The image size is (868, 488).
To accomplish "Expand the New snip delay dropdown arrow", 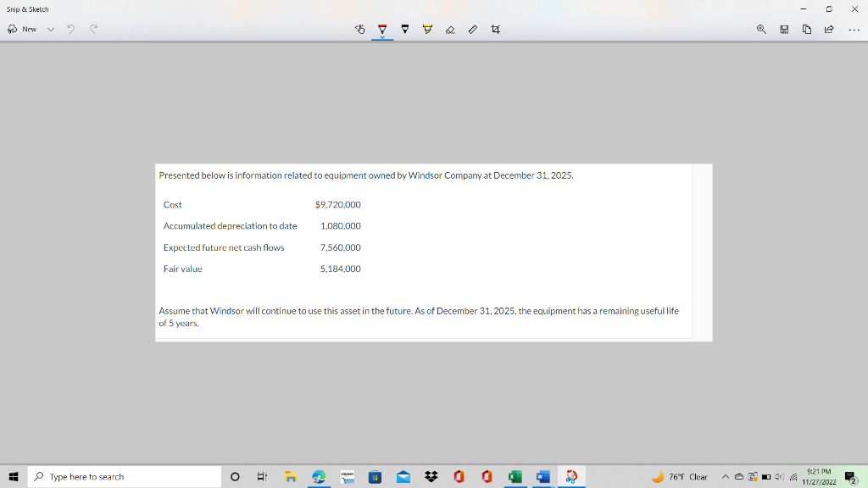I will (51, 30).
